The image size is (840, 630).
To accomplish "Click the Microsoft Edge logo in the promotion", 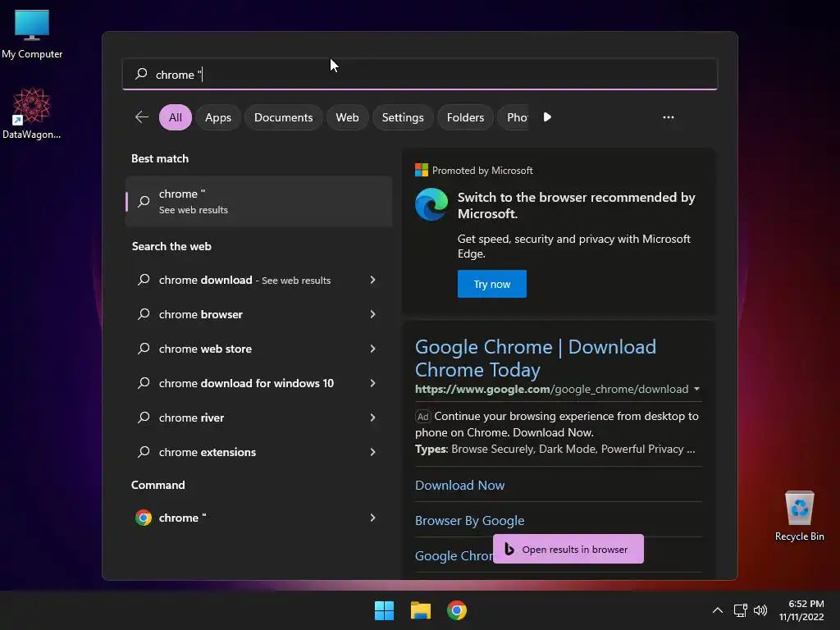I will point(431,204).
